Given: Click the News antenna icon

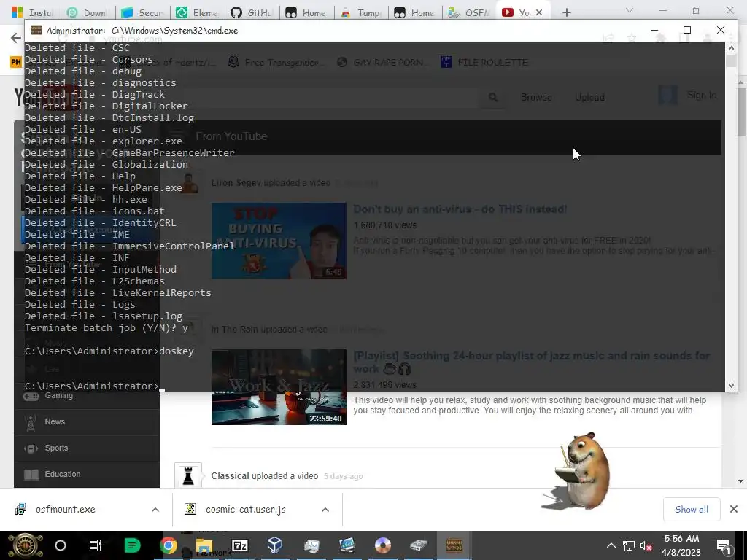Looking at the screenshot, I should click(31, 422).
